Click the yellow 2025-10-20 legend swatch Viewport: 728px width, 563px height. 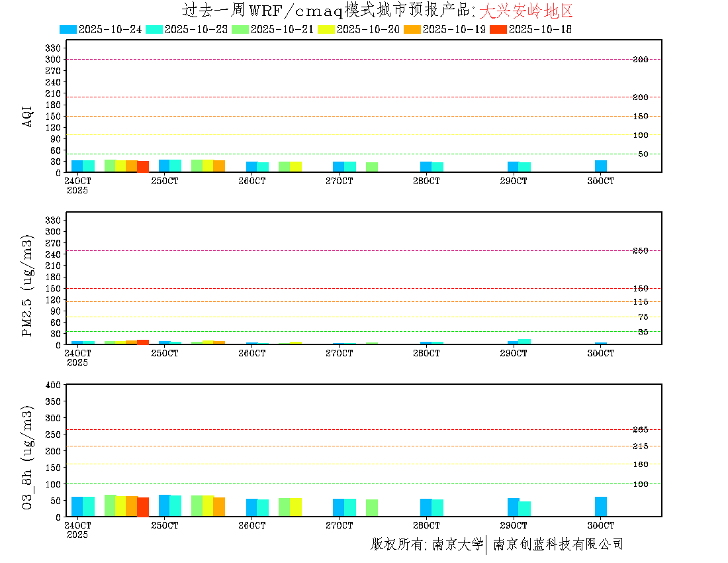click(x=326, y=29)
